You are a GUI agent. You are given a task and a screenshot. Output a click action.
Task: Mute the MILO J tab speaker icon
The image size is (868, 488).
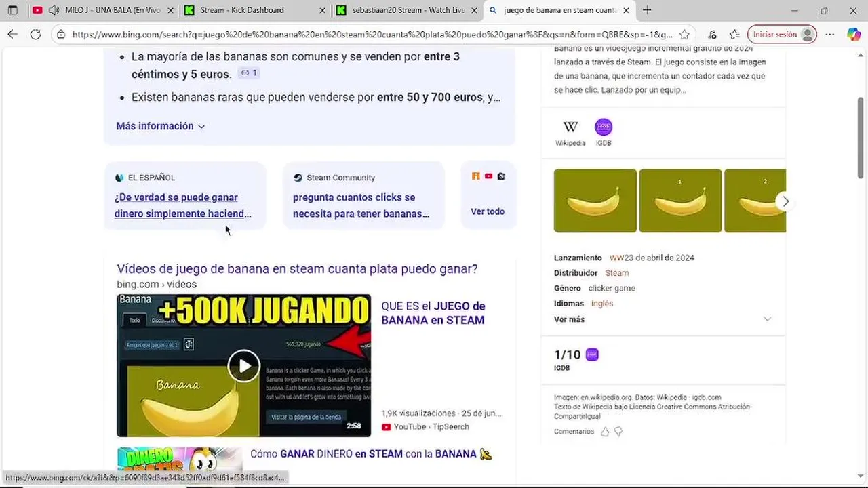[54, 10]
